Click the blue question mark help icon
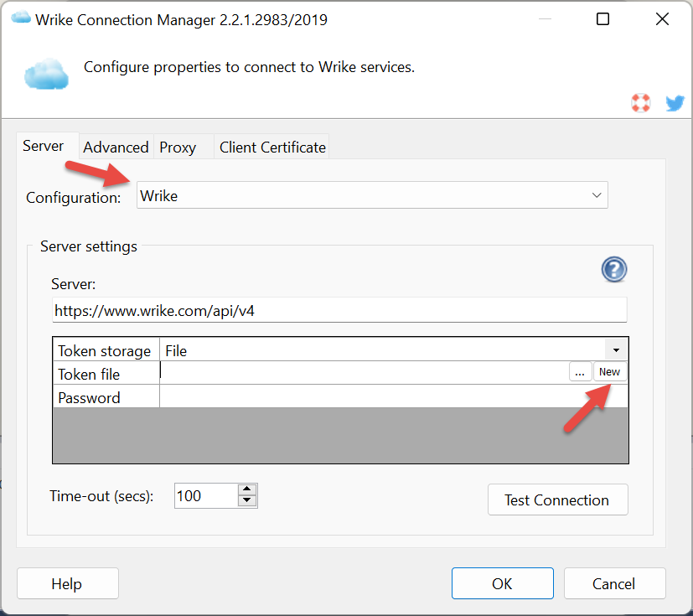The height and width of the screenshot is (616, 693). point(613,269)
